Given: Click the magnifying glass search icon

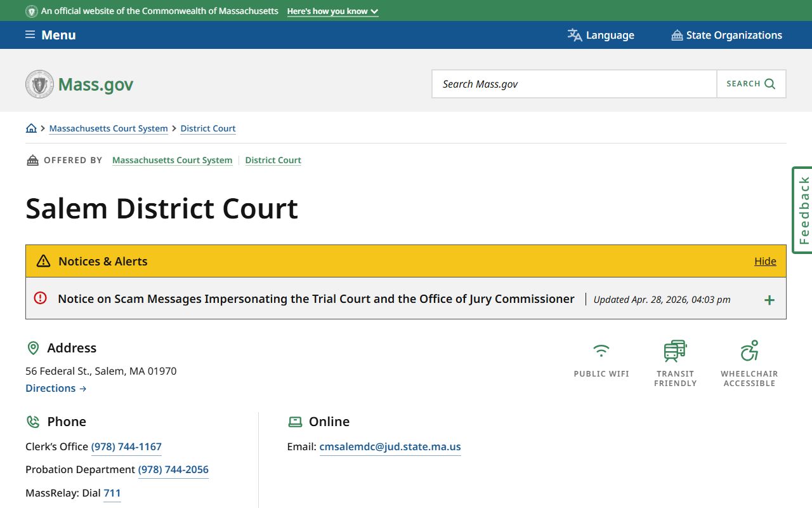Looking at the screenshot, I should click(770, 84).
